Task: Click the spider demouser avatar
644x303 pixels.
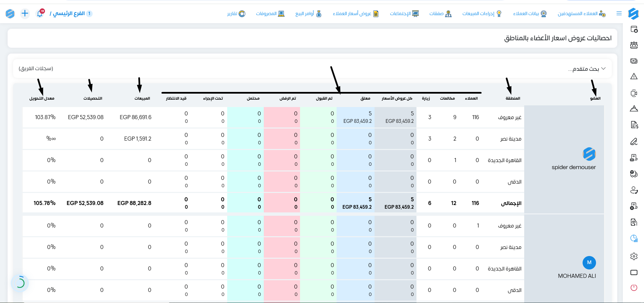Action: (589, 154)
